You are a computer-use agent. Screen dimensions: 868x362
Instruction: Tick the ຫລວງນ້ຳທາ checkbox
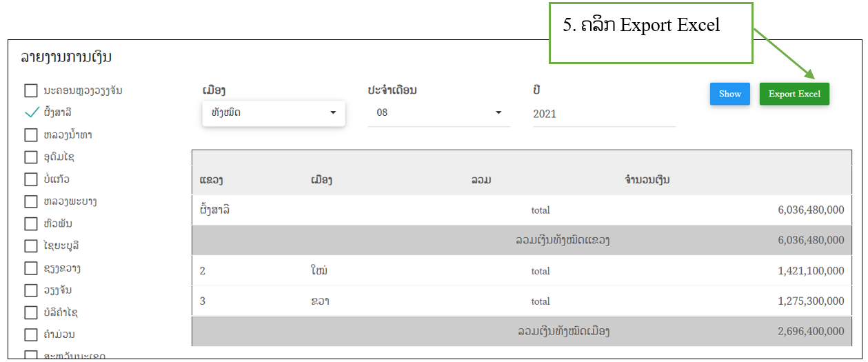tap(31, 134)
